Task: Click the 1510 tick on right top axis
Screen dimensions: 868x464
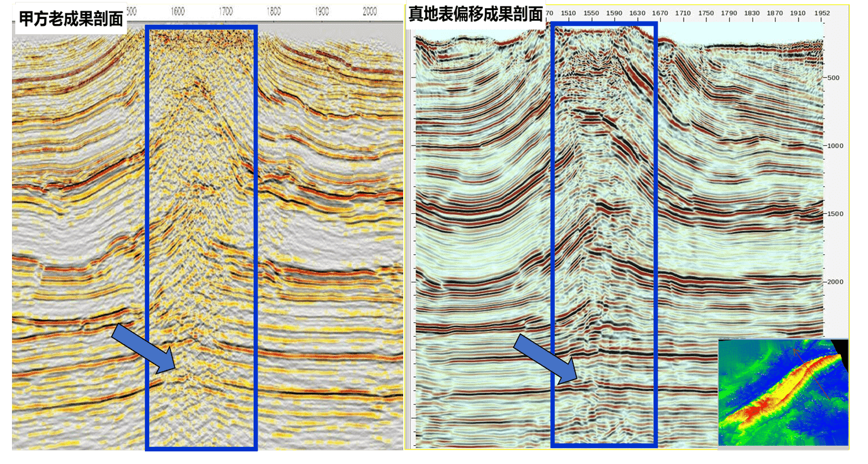Action: coord(568,13)
